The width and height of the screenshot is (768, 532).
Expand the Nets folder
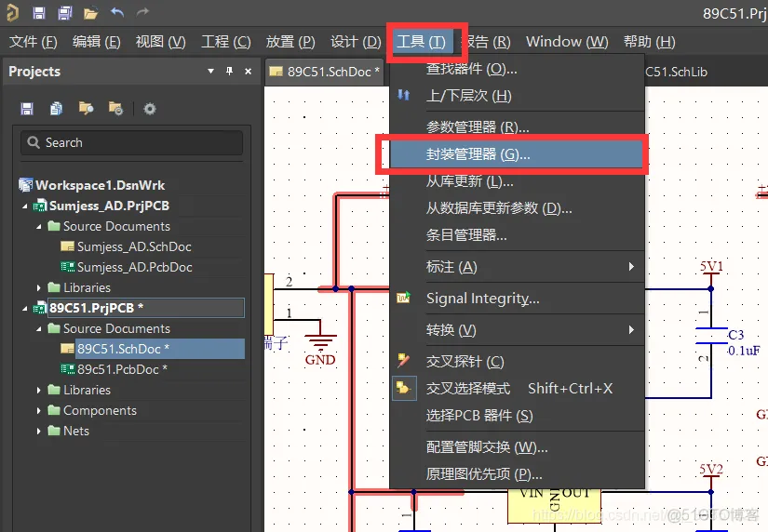39,432
